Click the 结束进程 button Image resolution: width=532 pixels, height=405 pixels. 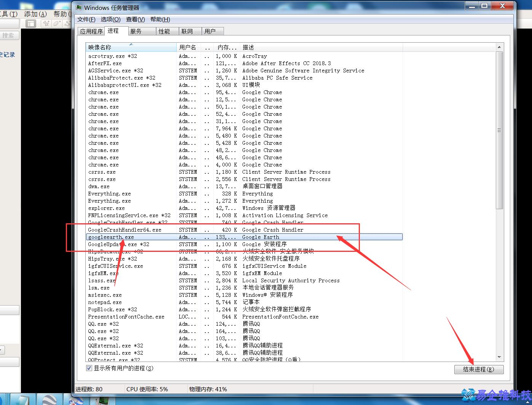click(479, 369)
